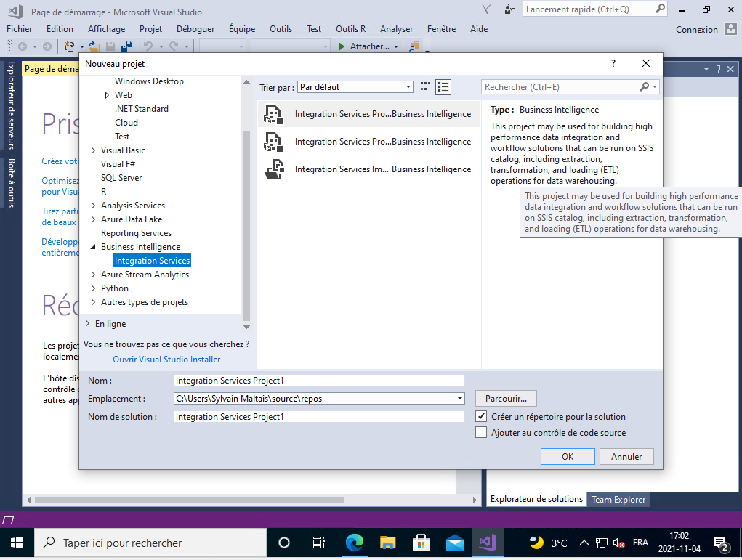
Task: Expand the Emplacement path dropdown
Action: (x=459, y=399)
